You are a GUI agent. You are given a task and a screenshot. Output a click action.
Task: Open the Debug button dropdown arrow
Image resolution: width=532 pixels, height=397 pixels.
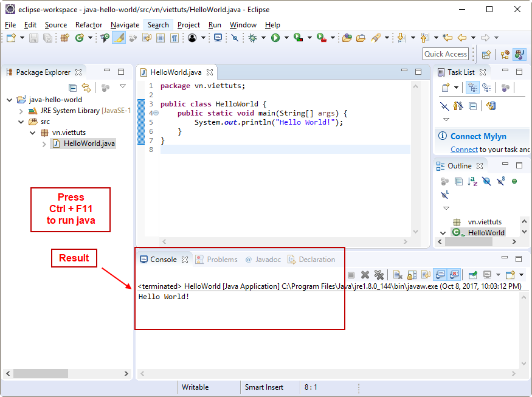(x=263, y=38)
